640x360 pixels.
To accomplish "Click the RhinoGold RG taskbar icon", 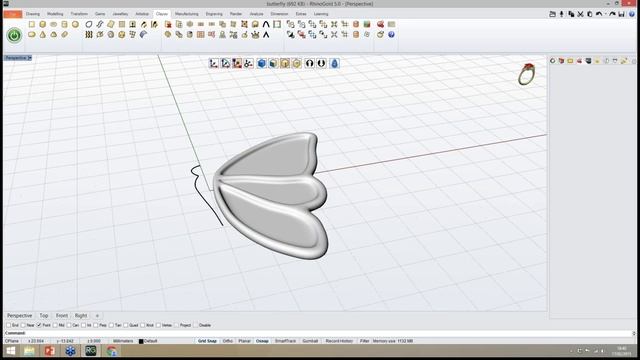I will tap(91, 351).
